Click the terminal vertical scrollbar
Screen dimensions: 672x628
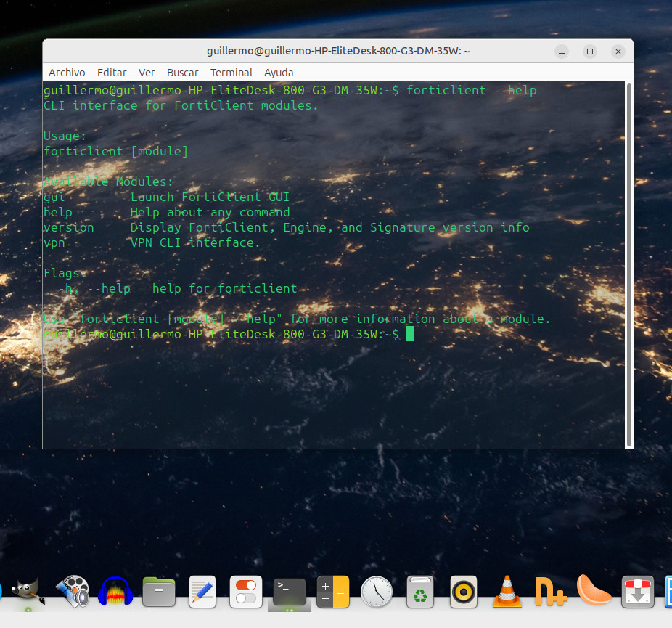628,264
